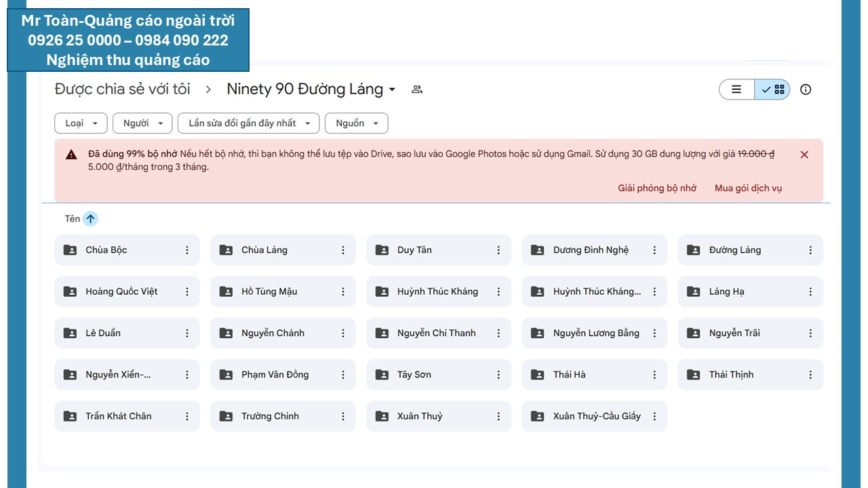Image resolution: width=868 pixels, height=488 pixels.
Task: Click Giải phóng bộ nhớ link
Action: tap(656, 188)
